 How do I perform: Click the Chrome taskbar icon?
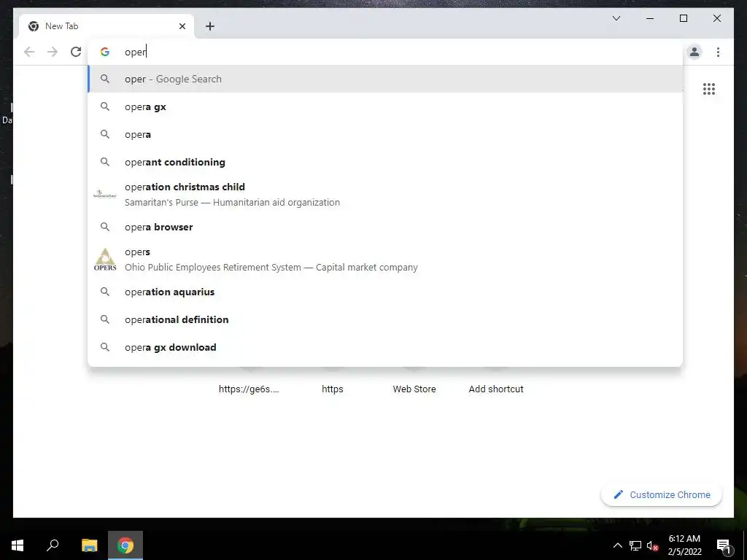[125, 545]
